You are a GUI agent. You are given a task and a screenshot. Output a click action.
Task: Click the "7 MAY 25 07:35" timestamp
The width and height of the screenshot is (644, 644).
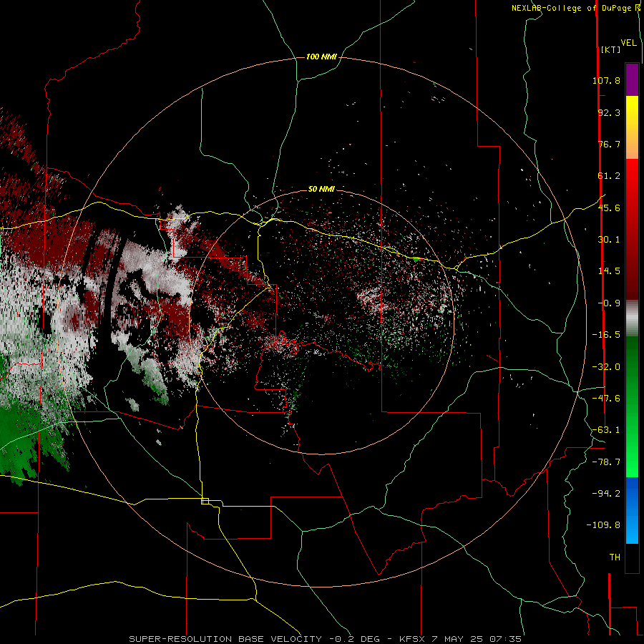tap(477, 639)
